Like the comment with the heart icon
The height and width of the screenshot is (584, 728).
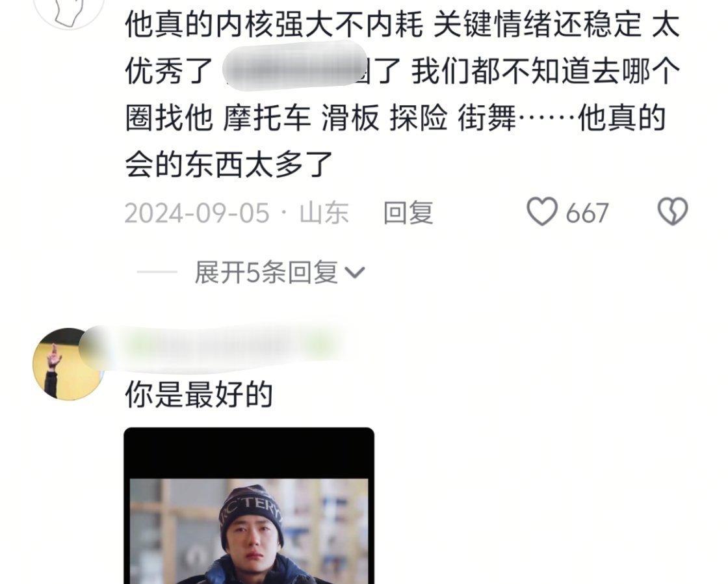tap(542, 211)
